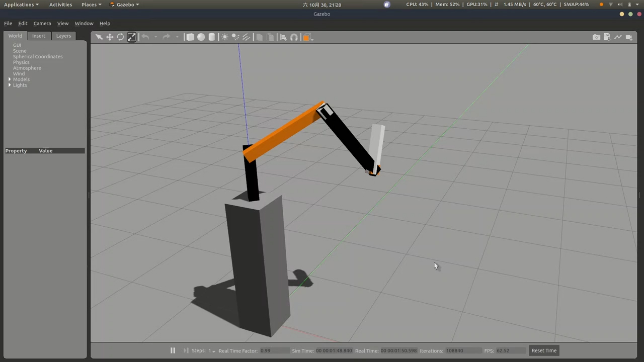This screenshot has height=362, width=644.
Task: Click the date and time clock
Action: 322,5
